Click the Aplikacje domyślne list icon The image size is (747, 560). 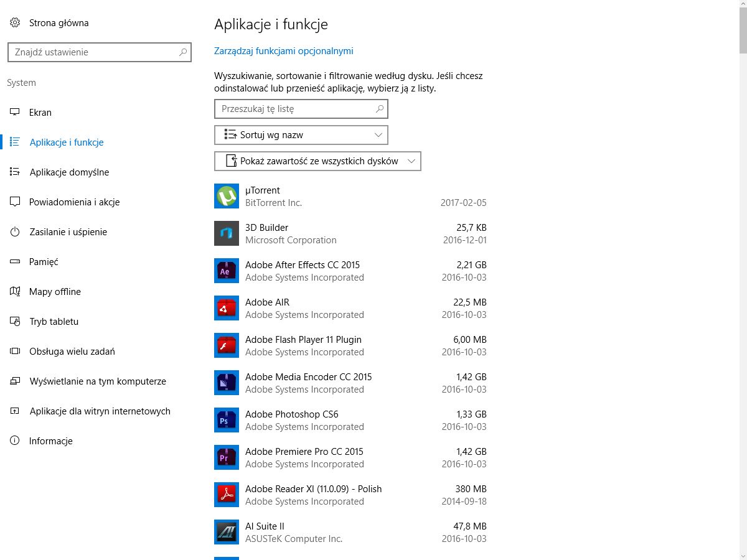(x=15, y=172)
